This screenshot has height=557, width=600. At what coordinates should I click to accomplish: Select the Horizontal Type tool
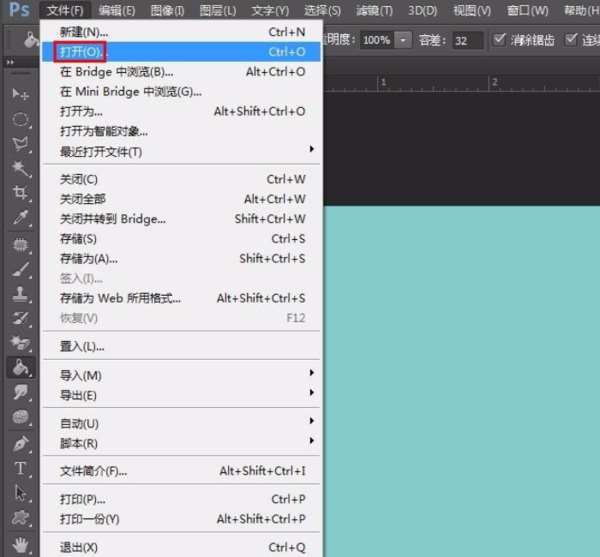click(20, 468)
